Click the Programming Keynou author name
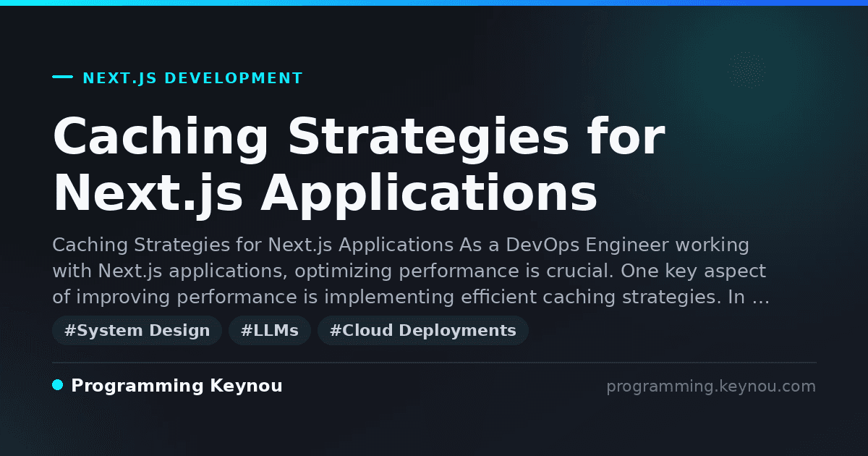 [x=176, y=387]
